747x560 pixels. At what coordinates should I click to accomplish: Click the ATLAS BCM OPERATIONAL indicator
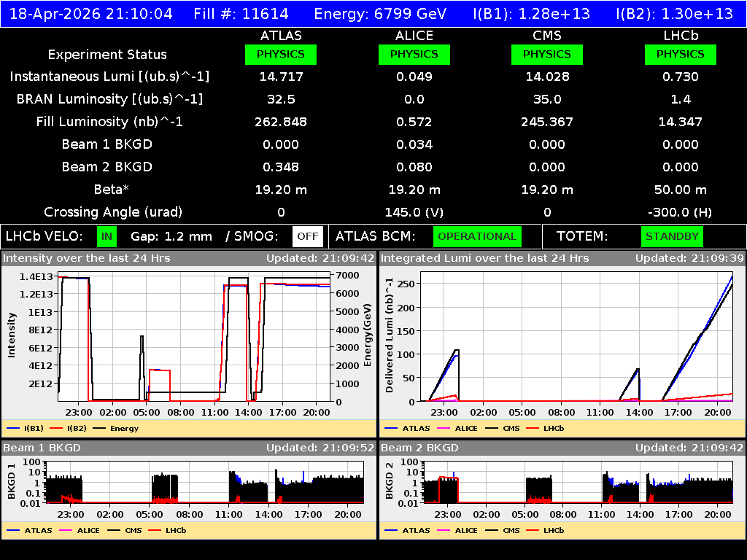(477, 236)
